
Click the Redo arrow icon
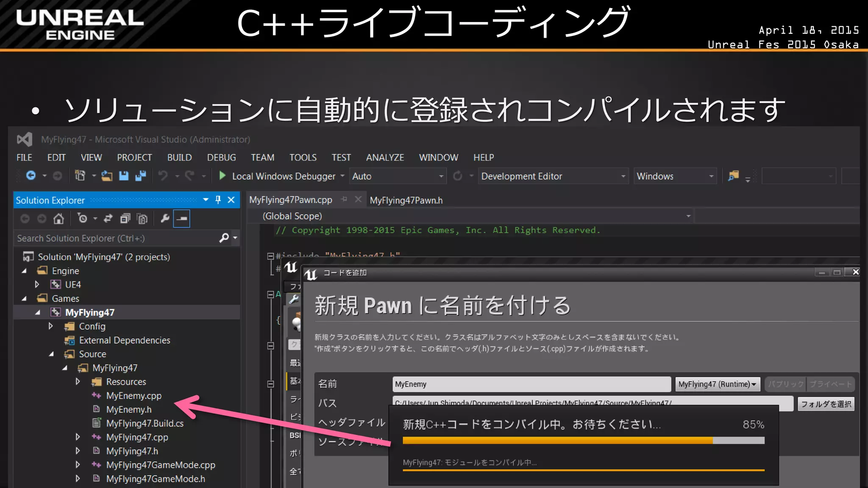tap(189, 175)
